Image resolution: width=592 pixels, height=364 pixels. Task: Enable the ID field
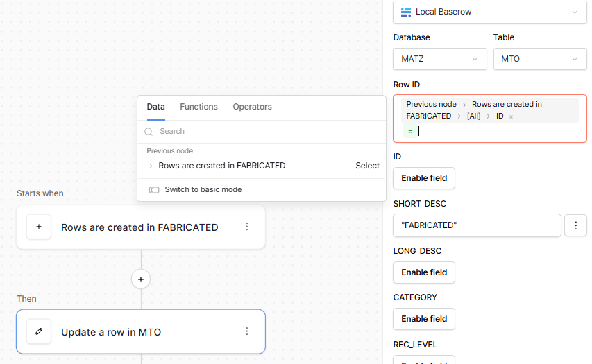(424, 178)
